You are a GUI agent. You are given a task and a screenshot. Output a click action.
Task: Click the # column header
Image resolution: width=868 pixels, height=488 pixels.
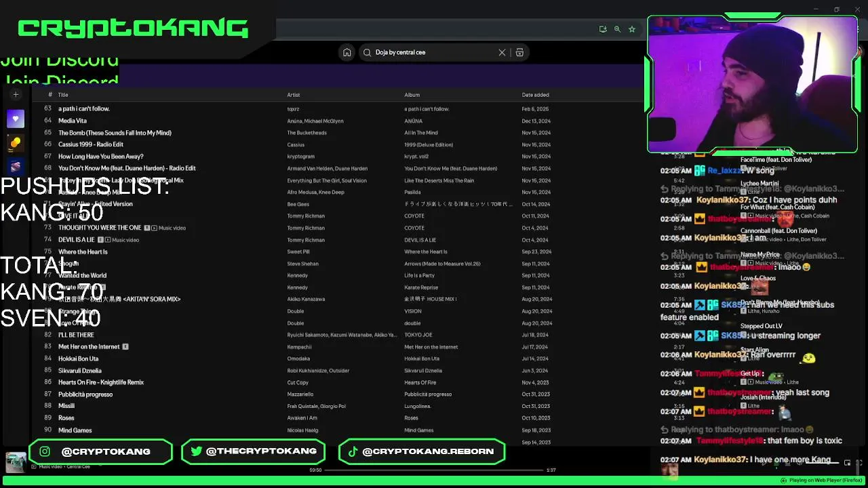[50, 95]
